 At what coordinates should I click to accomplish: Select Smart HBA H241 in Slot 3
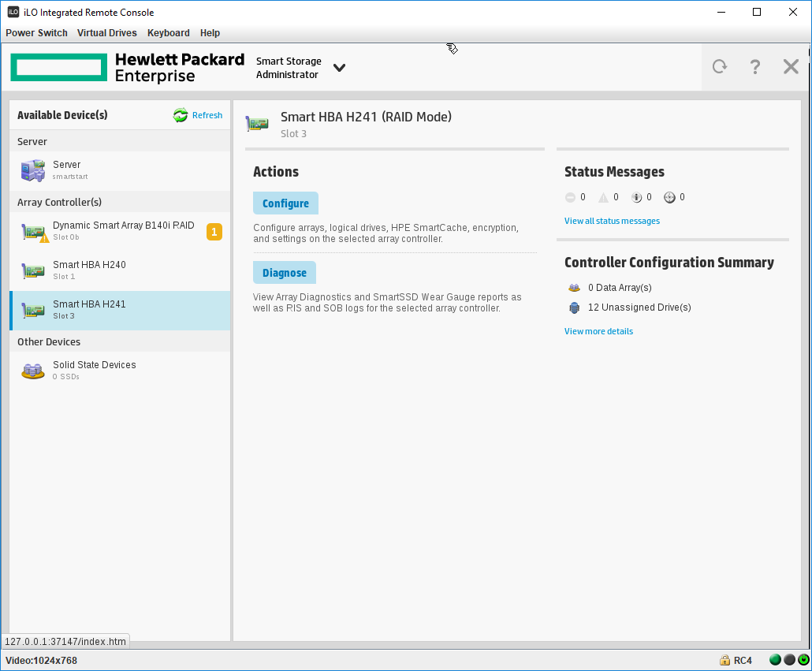tap(120, 310)
